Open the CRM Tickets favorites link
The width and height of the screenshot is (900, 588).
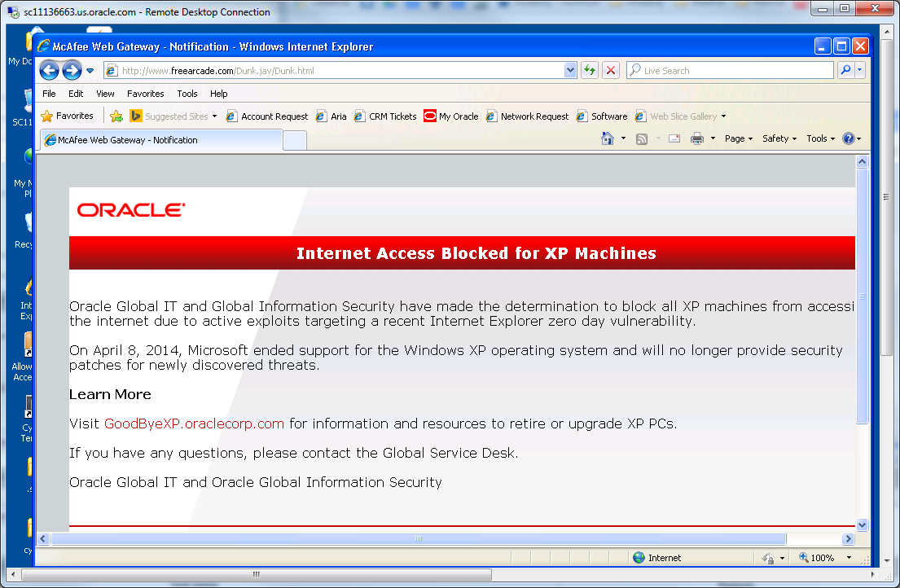393,116
